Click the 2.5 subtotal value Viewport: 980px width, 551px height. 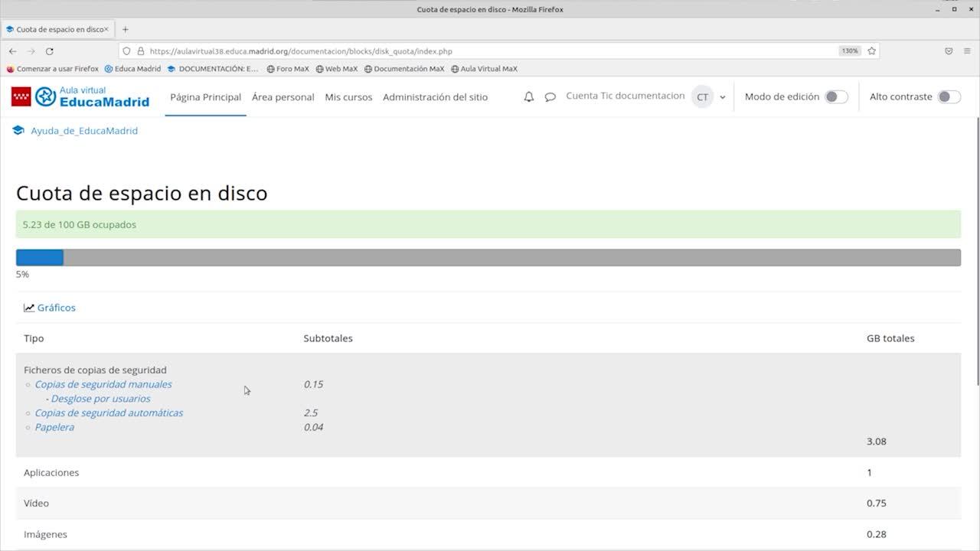click(x=311, y=413)
